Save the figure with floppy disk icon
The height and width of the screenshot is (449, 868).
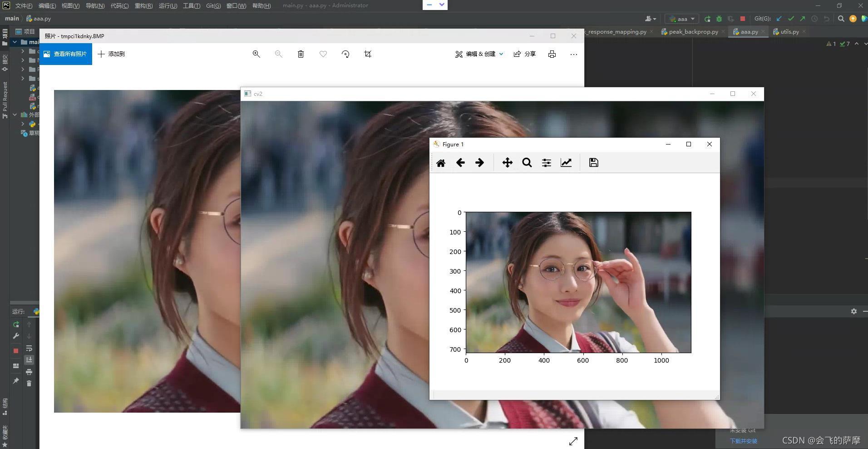593,163
